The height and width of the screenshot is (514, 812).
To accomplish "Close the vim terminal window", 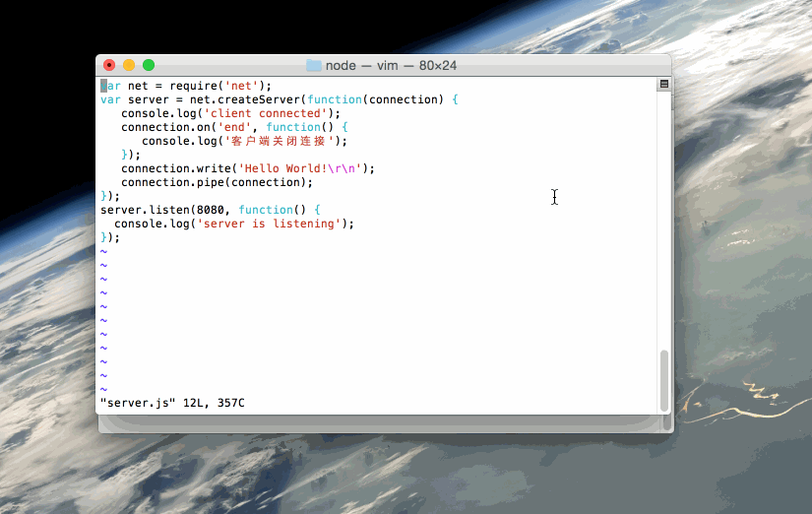I will 109,66.
